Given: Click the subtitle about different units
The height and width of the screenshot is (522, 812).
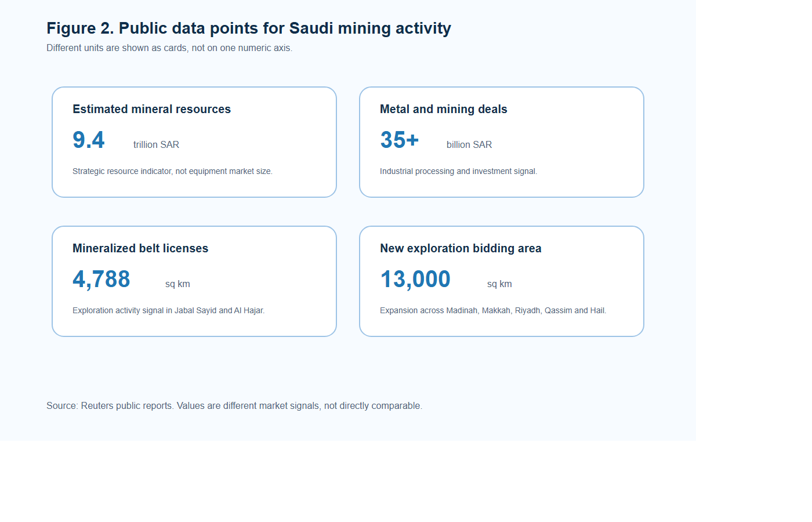Looking at the screenshot, I should [x=169, y=48].
